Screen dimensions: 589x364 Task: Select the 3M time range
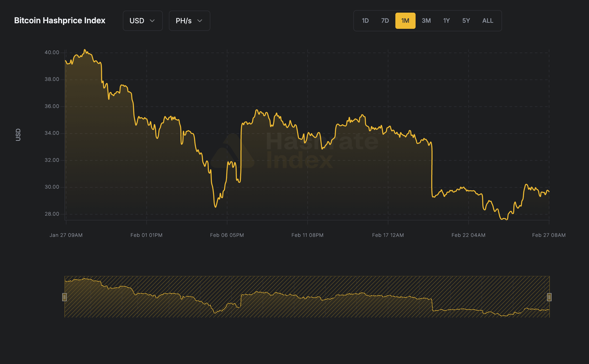(x=426, y=21)
